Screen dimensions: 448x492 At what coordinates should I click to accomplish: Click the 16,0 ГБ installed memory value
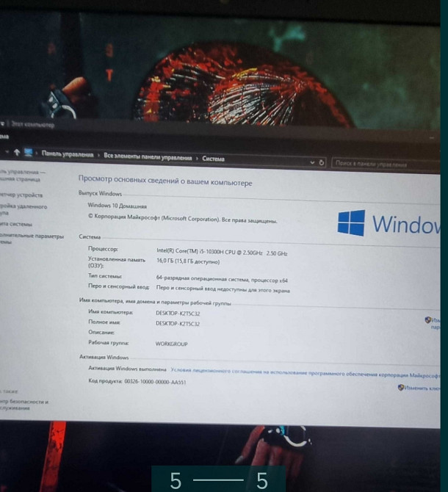click(188, 261)
